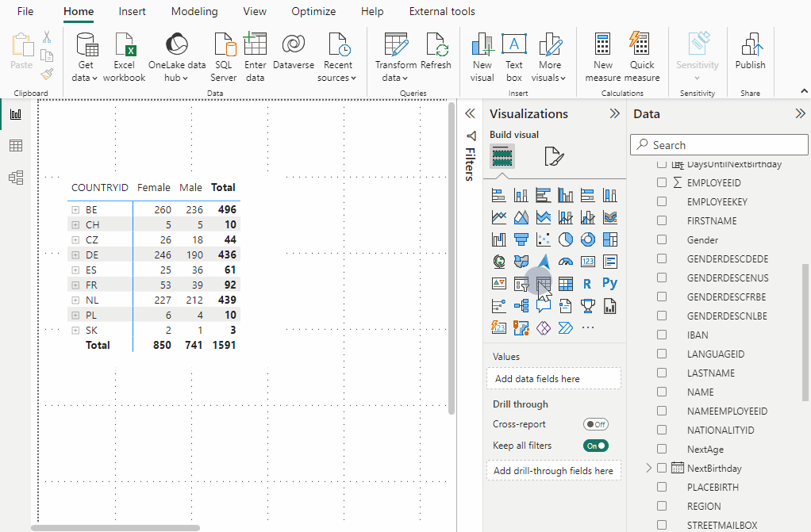Viewport: 811px width, 532px height.
Task: Insert the globe Map visual
Action: click(498, 262)
